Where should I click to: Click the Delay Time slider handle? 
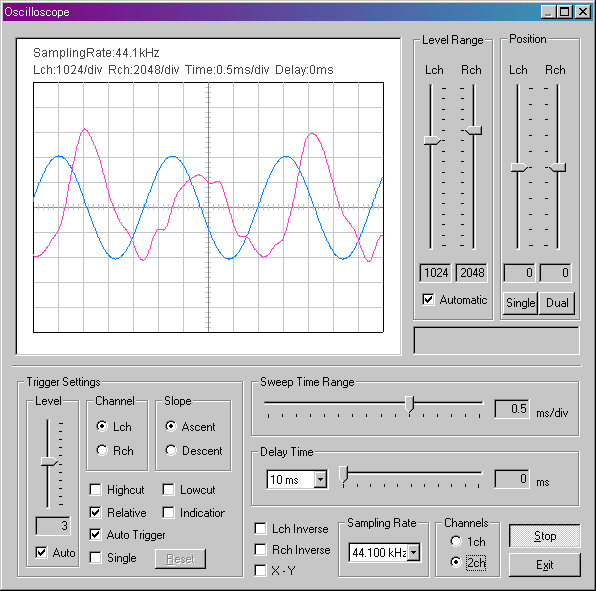pos(343,475)
